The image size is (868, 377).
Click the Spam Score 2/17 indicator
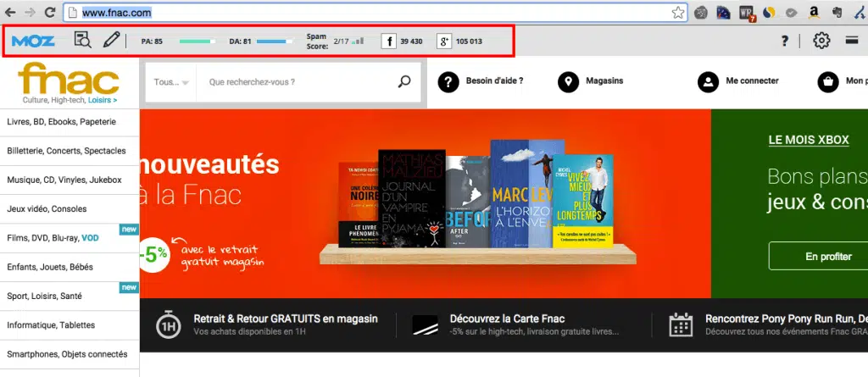pyautogui.click(x=335, y=41)
